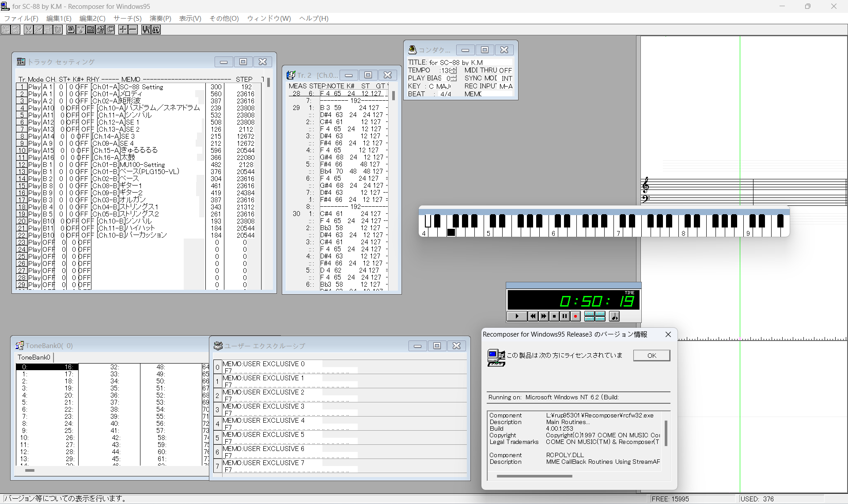Click the save floppy disk toolbar icon
The width and height of the screenshot is (848, 504).
15,30
